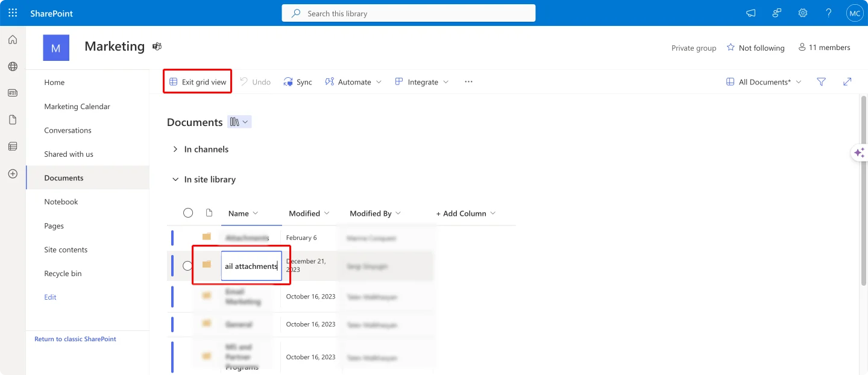The height and width of the screenshot is (375, 868).
Task: Open Notebook in site navigation
Action: (x=61, y=202)
